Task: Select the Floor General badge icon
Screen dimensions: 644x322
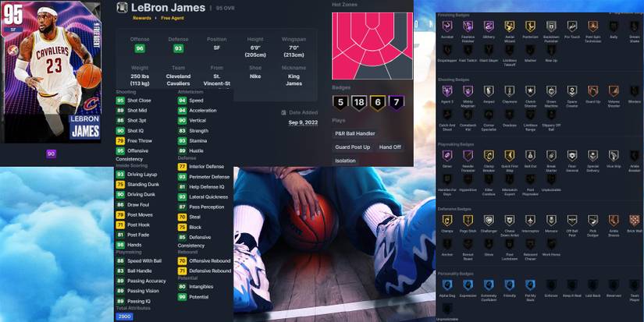Action: coord(571,156)
